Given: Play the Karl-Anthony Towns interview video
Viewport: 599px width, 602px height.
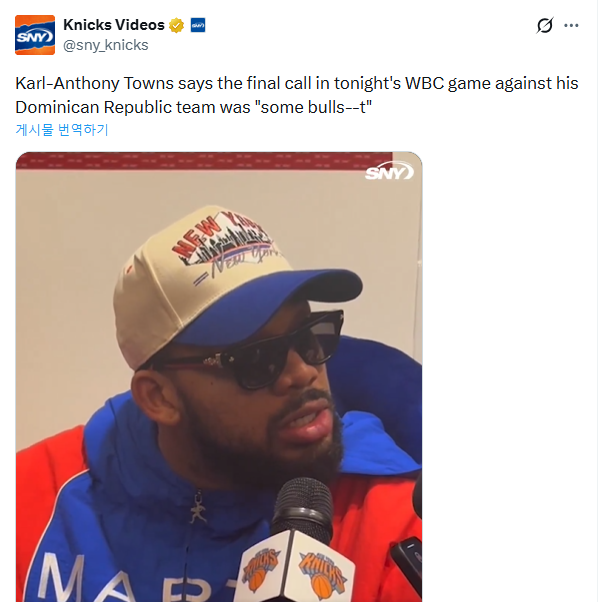Looking at the screenshot, I should click(x=219, y=377).
